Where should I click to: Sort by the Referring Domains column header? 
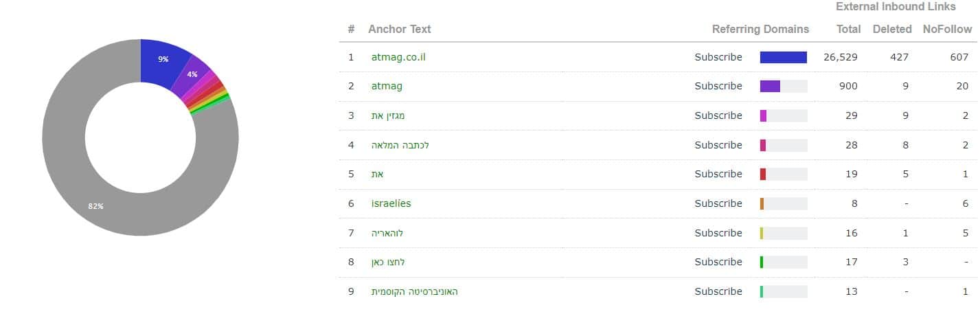click(x=760, y=29)
